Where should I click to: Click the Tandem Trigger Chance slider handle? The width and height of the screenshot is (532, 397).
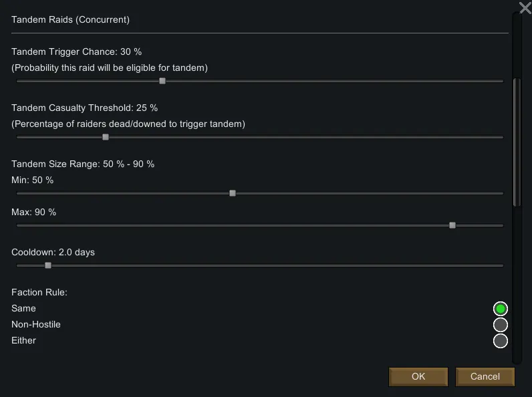click(162, 81)
